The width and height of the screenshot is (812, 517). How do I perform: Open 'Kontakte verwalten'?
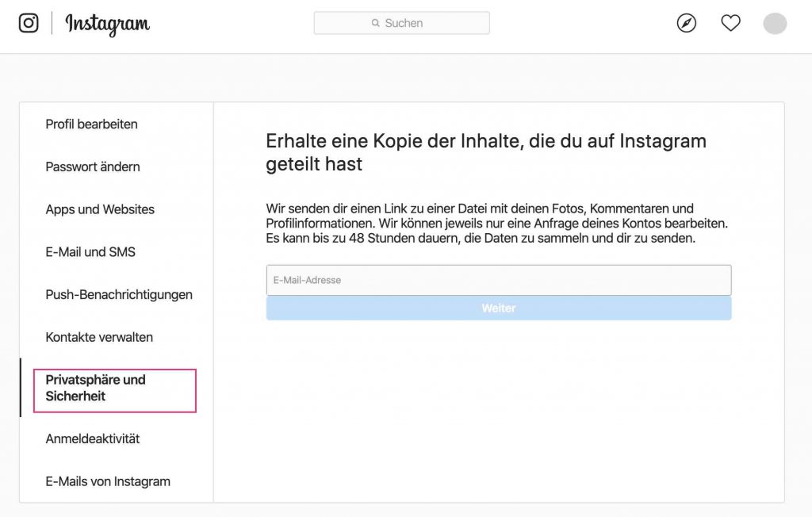[x=99, y=337]
